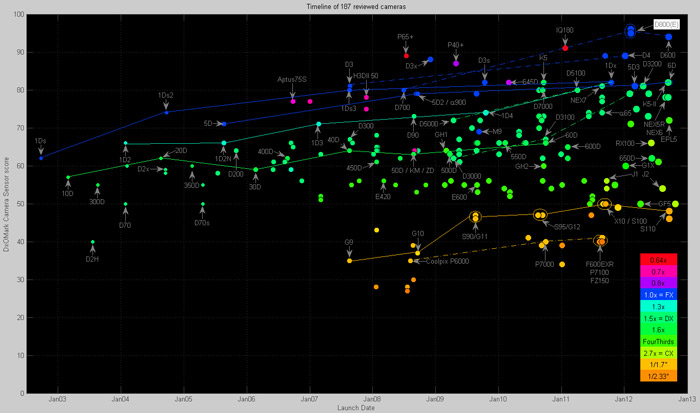Click the red data point under IQ180
The height and width of the screenshot is (413, 700).
pyautogui.click(x=565, y=48)
